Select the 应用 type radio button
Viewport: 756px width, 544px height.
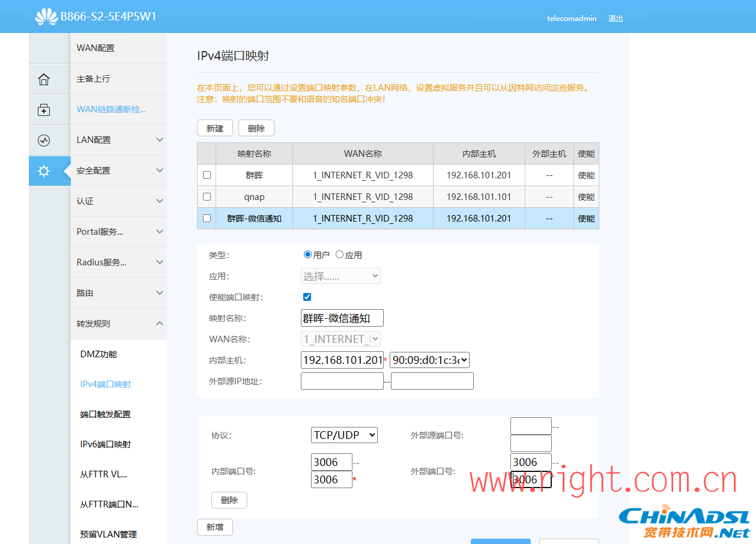[340, 255]
